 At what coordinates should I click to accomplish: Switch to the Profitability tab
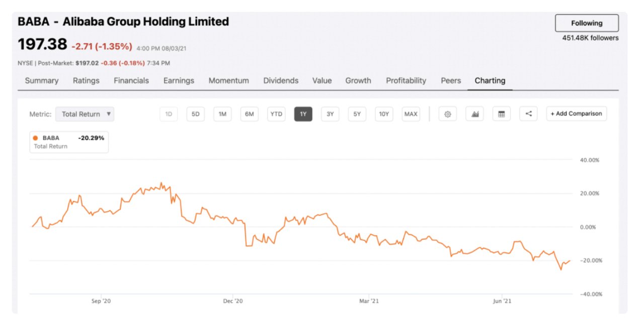point(406,80)
